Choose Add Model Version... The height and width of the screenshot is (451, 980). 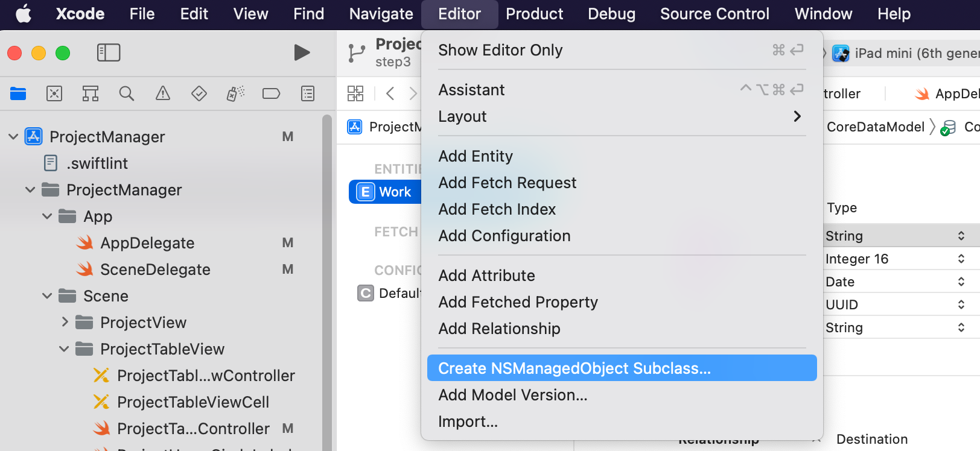pyautogui.click(x=622, y=395)
